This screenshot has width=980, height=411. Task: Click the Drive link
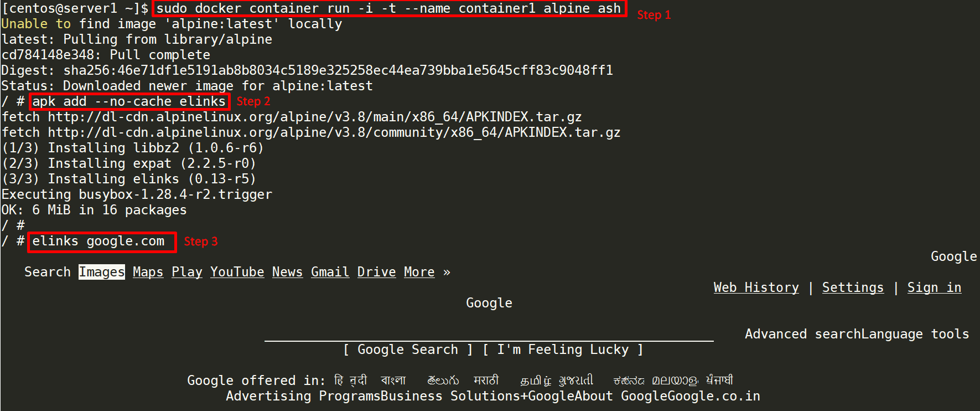point(376,272)
